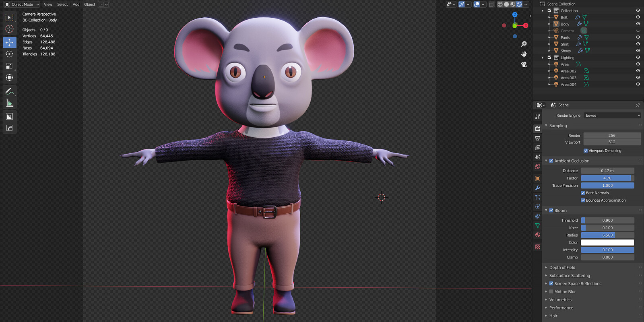Open the Add menu

76,4
